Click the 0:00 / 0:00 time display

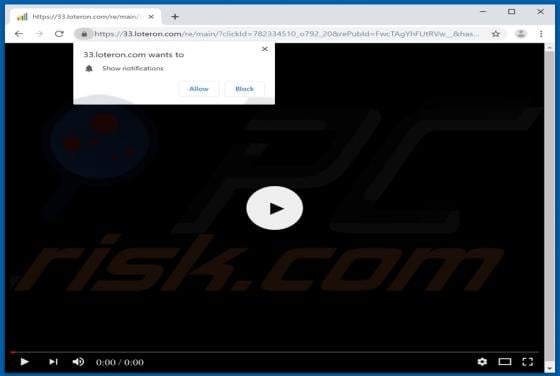[x=120, y=362]
